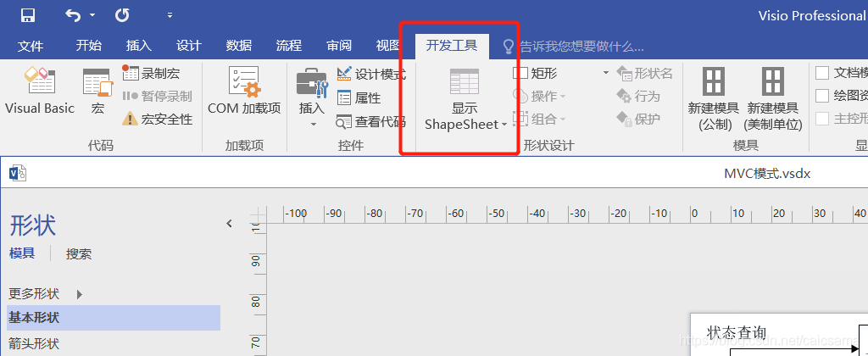Open the 行为 behavior dialog
Viewport: 868px width, 356px height.
pyautogui.click(x=638, y=97)
